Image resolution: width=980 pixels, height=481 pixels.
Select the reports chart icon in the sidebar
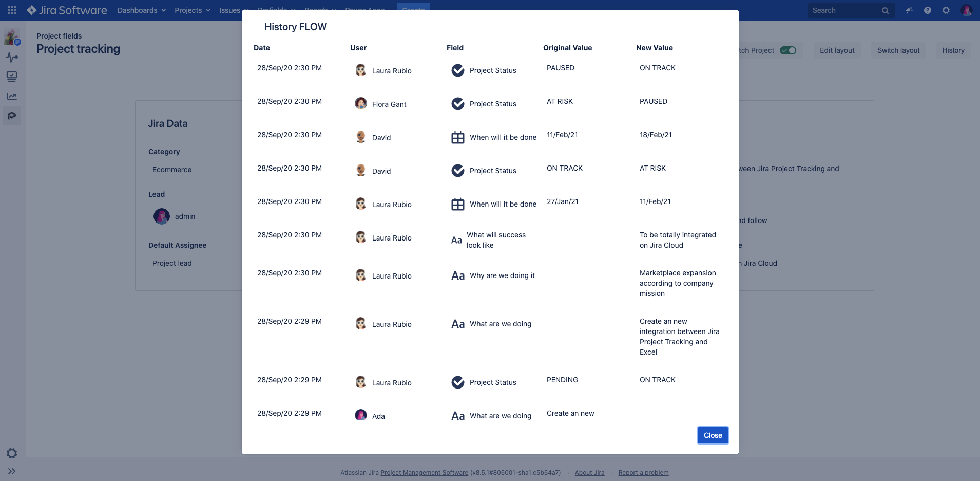pyautogui.click(x=12, y=96)
